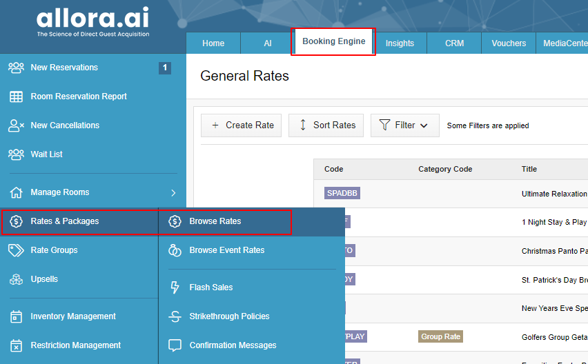This screenshot has width=588, height=364.
Task: Open the Christmas Panto rate row
Action: coord(554,251)
